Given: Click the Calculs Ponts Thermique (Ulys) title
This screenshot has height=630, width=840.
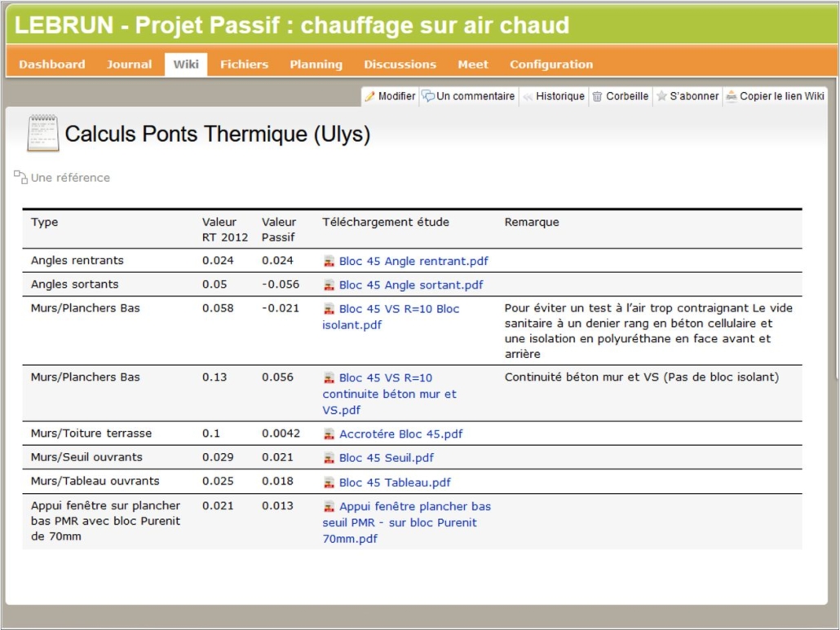Looking at the screenshot, I should click(218, 134).
